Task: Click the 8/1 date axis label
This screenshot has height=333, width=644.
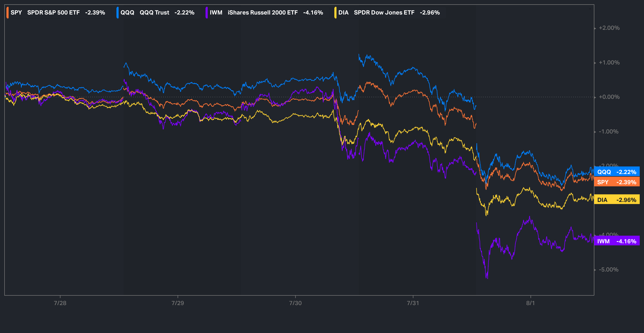Action: coord(530,303)
